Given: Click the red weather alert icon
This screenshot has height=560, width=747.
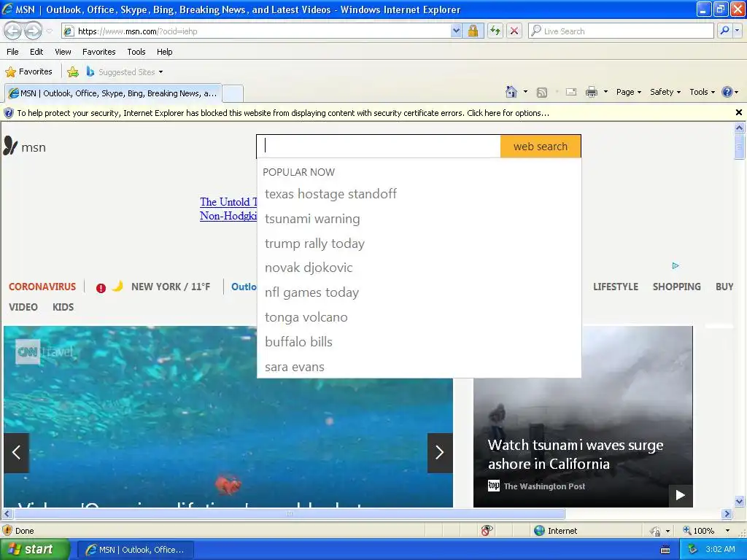Looking at the screenshot, I should coord(101,287).
